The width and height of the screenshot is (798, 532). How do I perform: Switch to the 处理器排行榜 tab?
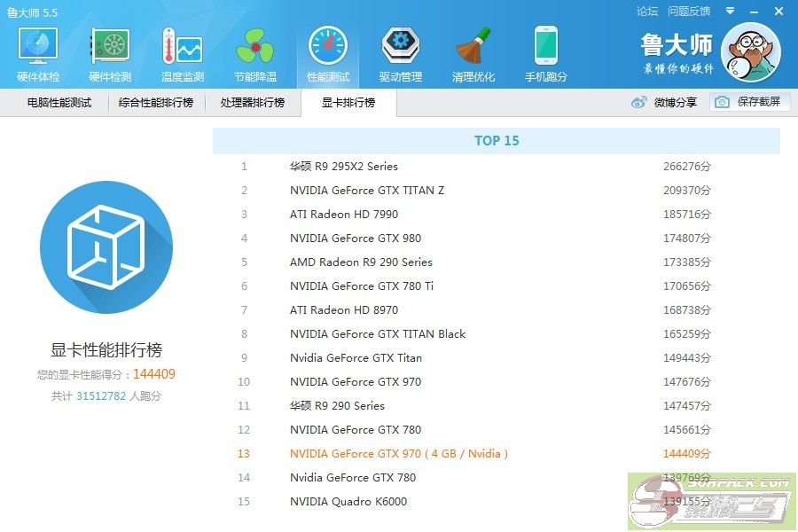[253, 103]
